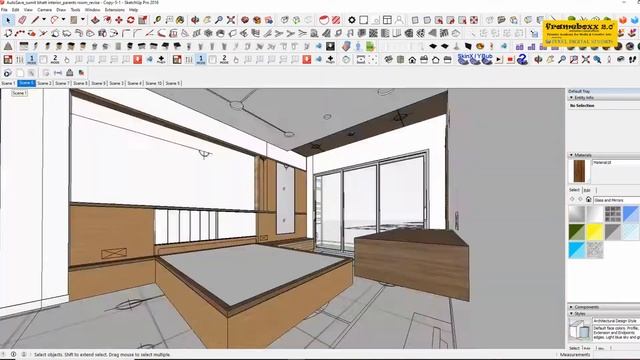This screenshot has height=360, width=640.
Task: Click the dimension tool in bottom toolbar row
Action: pyautogui.click(x=58, y=73)
